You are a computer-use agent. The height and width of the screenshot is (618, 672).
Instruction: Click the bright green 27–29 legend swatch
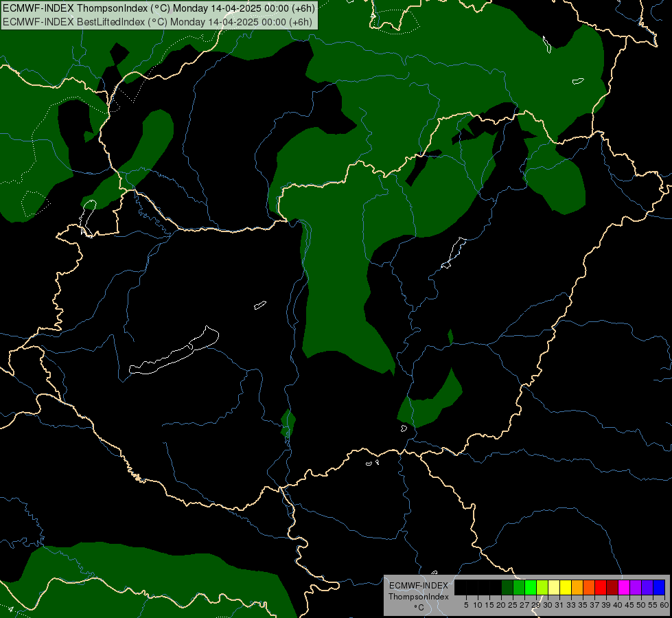[531, 587]
